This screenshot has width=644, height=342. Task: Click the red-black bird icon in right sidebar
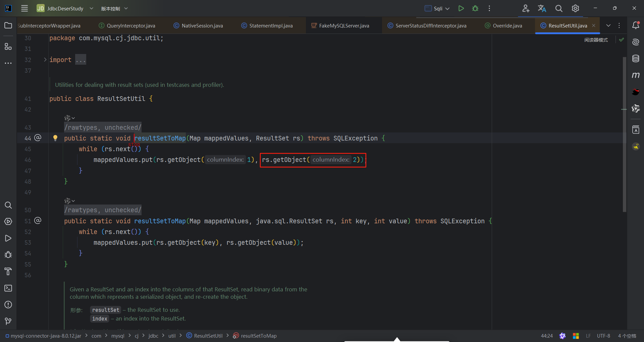click(636, 92)
